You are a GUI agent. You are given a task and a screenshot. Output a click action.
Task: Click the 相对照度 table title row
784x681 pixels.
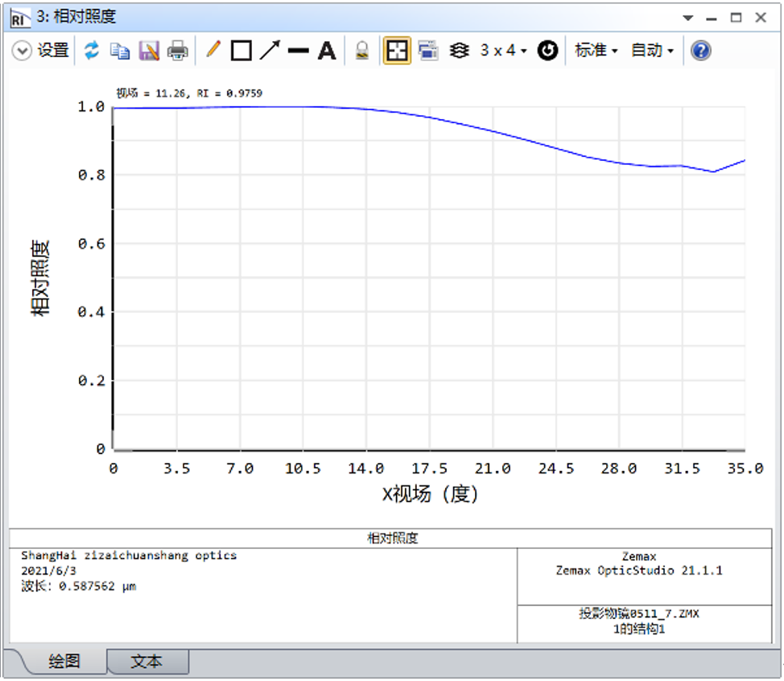390,538
